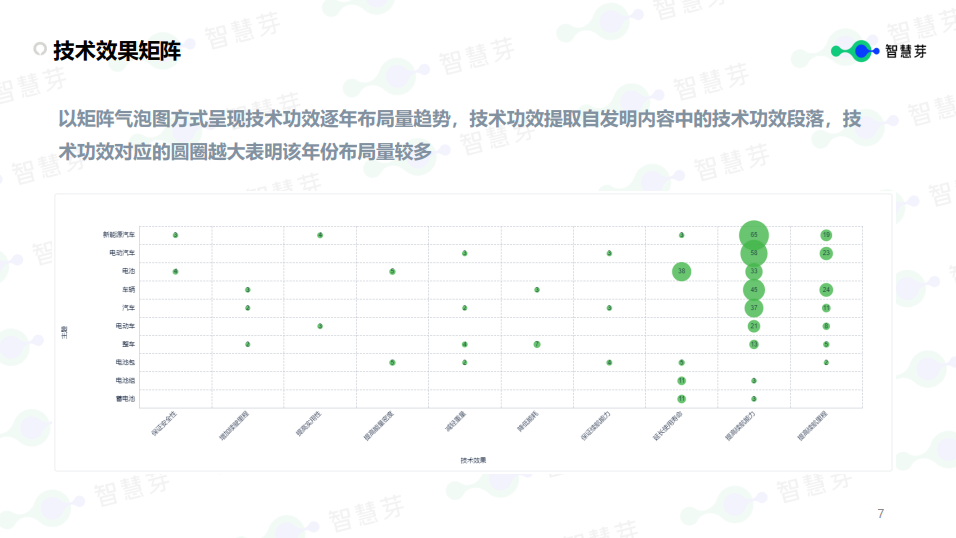956x538 pixels.
Task: Click the 技术效果 x-axis title
Action: pos(473,460)
